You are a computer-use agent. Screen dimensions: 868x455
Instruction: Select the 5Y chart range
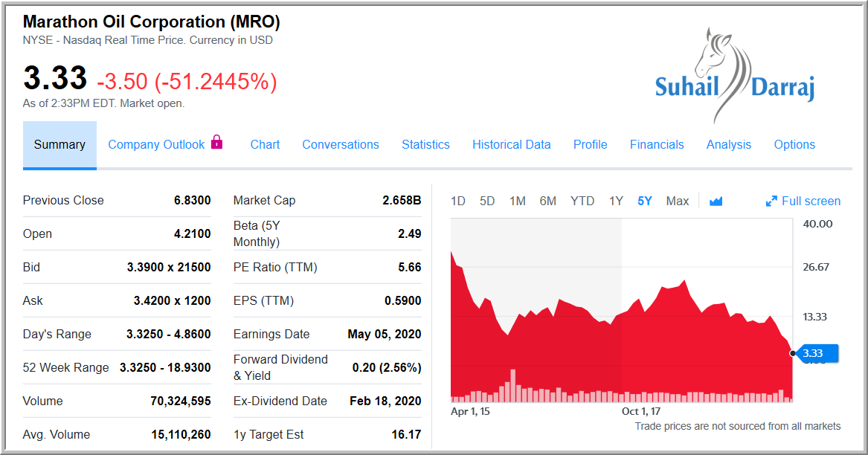click(645, 201)
